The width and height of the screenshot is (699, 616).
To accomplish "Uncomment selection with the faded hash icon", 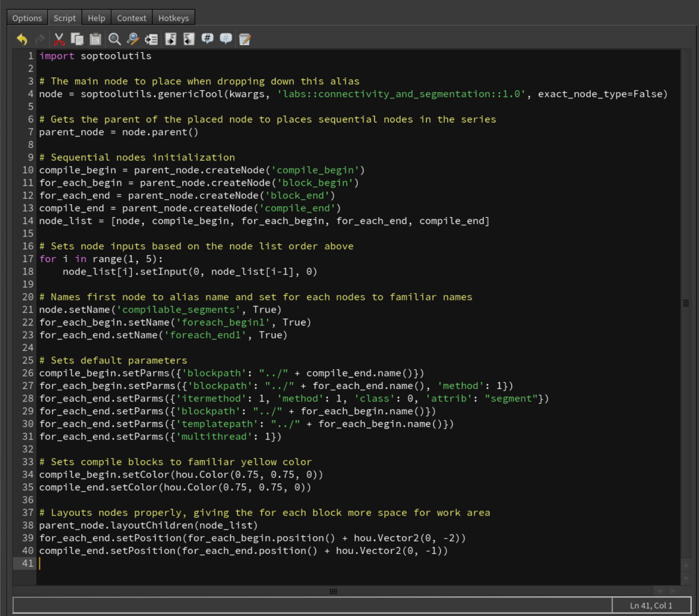I will tap(226, 38).
